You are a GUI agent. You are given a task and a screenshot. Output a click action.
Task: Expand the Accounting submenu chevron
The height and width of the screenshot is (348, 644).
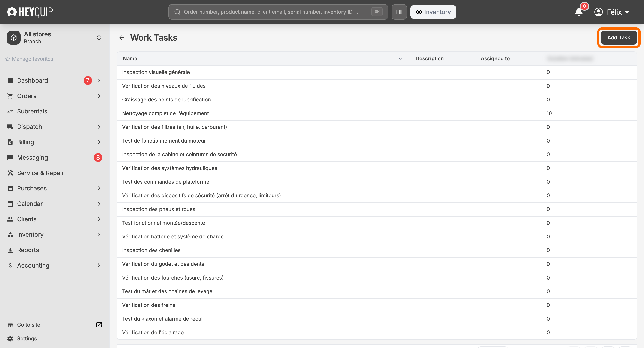(x=99, y=265)
